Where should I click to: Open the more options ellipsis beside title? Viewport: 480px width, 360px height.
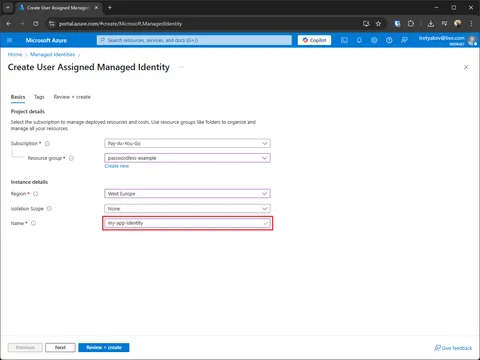click(x=181, y=67)
